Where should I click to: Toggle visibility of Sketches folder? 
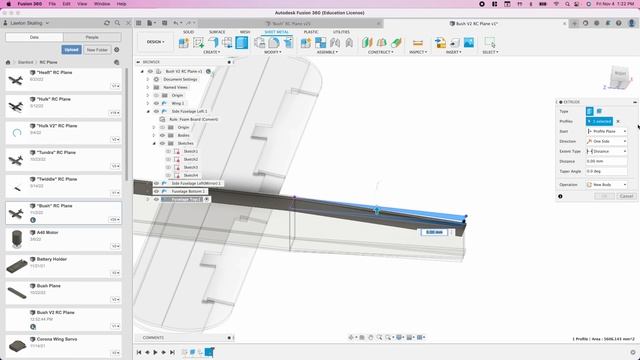click(x=162, y=143)
